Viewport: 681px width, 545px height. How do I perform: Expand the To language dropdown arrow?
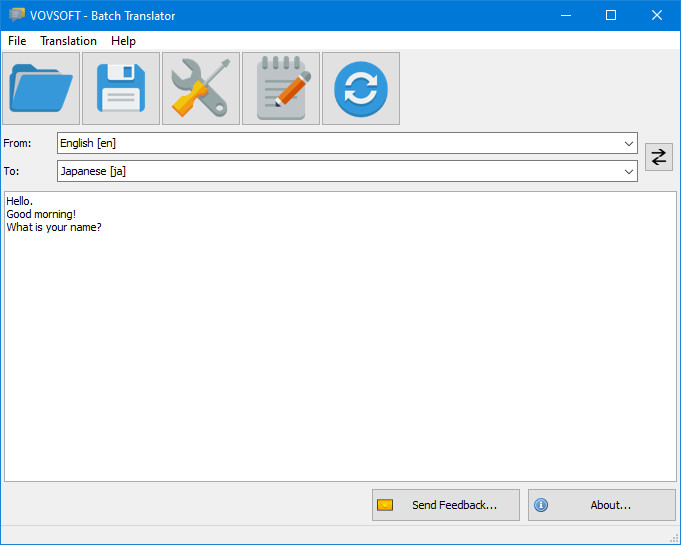coord(628,172)
